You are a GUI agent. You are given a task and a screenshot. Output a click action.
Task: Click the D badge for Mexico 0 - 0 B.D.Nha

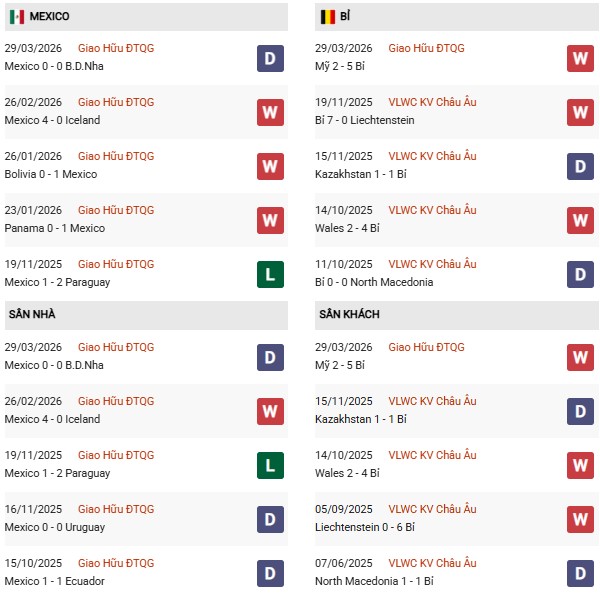tap(269, 58)
